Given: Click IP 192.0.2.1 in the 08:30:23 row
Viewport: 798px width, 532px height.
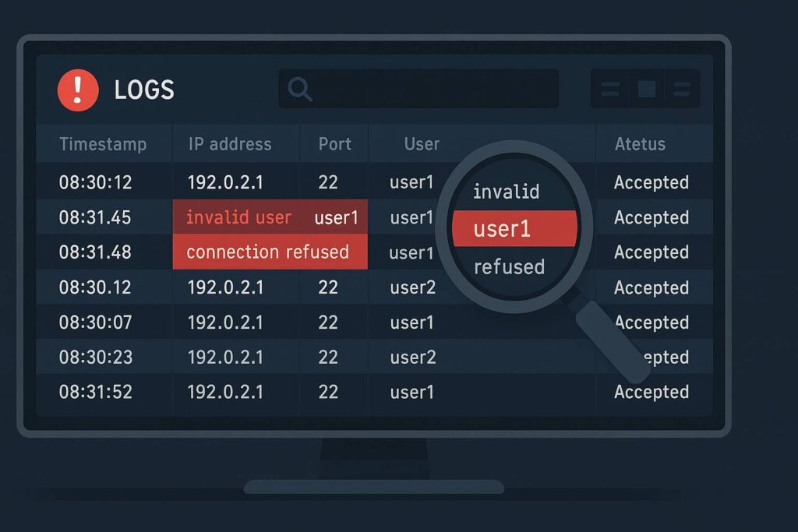Looking at the screenshot, I should 225,357.
